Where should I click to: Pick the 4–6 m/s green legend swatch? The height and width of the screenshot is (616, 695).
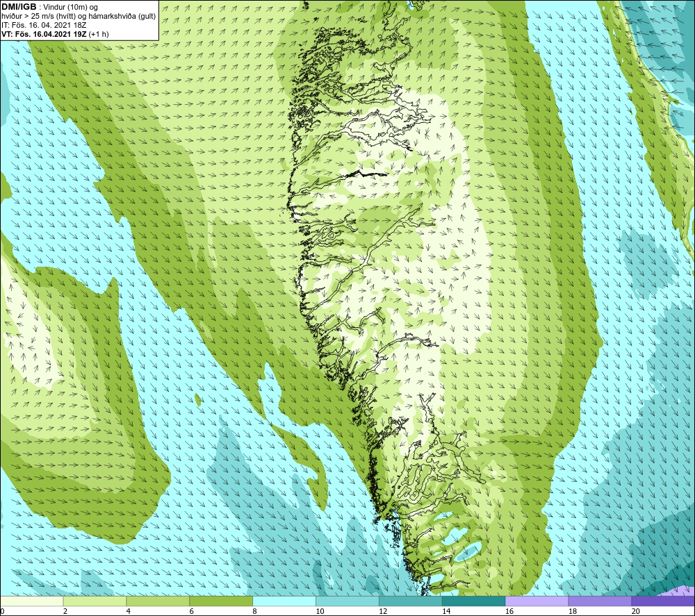click(x=158, y=601)
